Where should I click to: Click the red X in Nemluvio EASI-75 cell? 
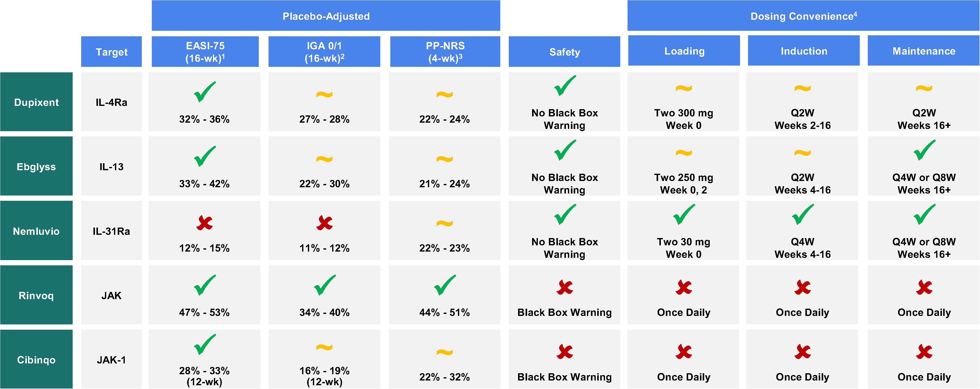coord(205,223)
